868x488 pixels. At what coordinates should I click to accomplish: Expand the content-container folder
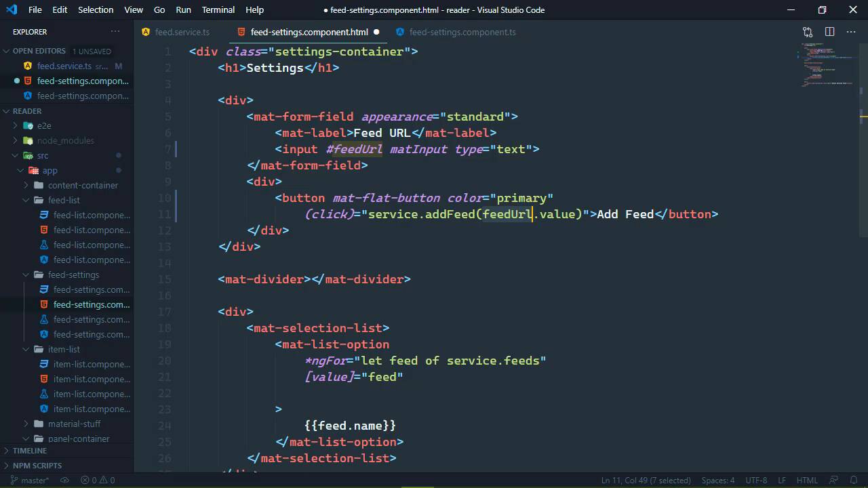66,185
